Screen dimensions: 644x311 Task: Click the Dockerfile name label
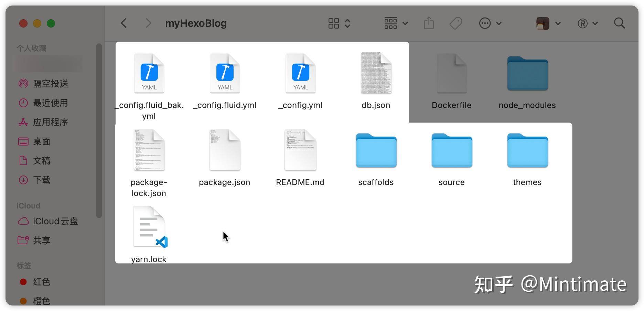click(x=452, y=105)
